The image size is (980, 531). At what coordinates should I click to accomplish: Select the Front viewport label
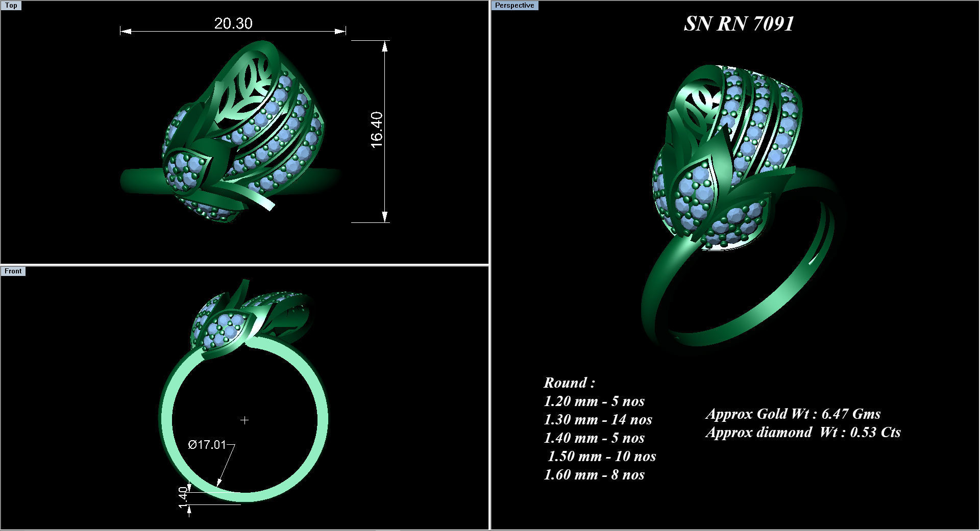pos(13,271)
